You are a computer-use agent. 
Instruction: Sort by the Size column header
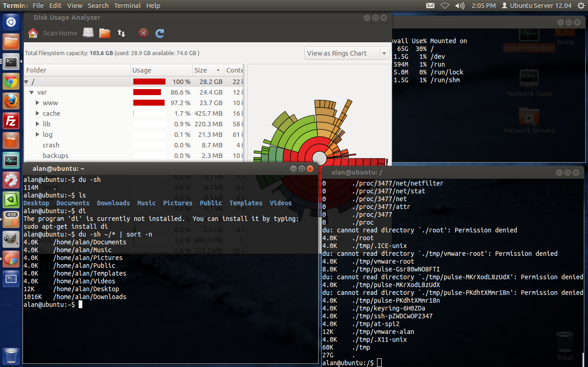pyautogui.click(x=208, y=70)
